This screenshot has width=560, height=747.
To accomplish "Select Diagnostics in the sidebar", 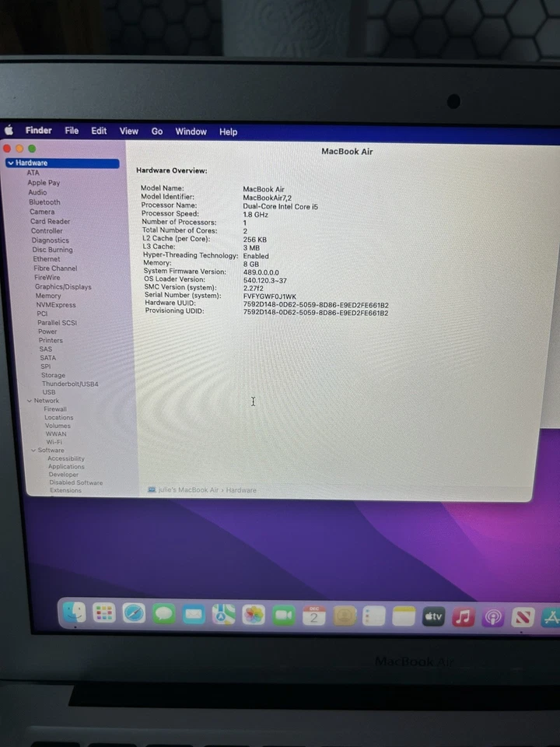I will (50, 240).
